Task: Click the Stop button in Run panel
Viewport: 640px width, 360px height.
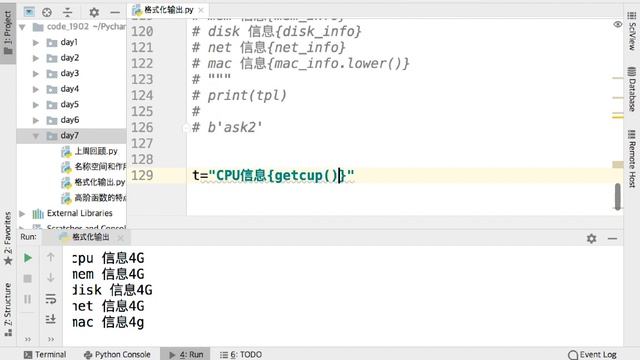Action: click(x=28, y=278)
